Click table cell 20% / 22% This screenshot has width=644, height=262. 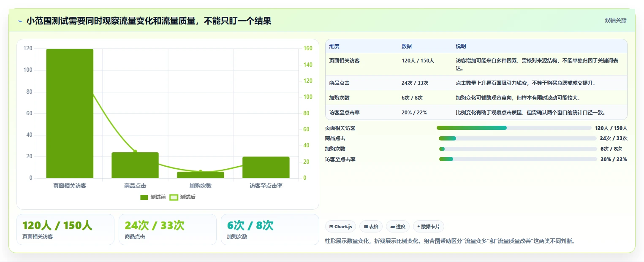(414, 113)
